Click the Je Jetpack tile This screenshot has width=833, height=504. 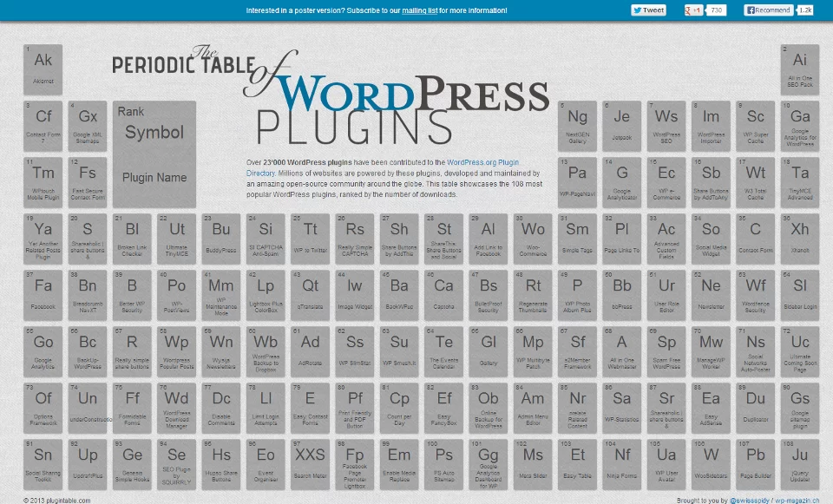pos(621,126)
